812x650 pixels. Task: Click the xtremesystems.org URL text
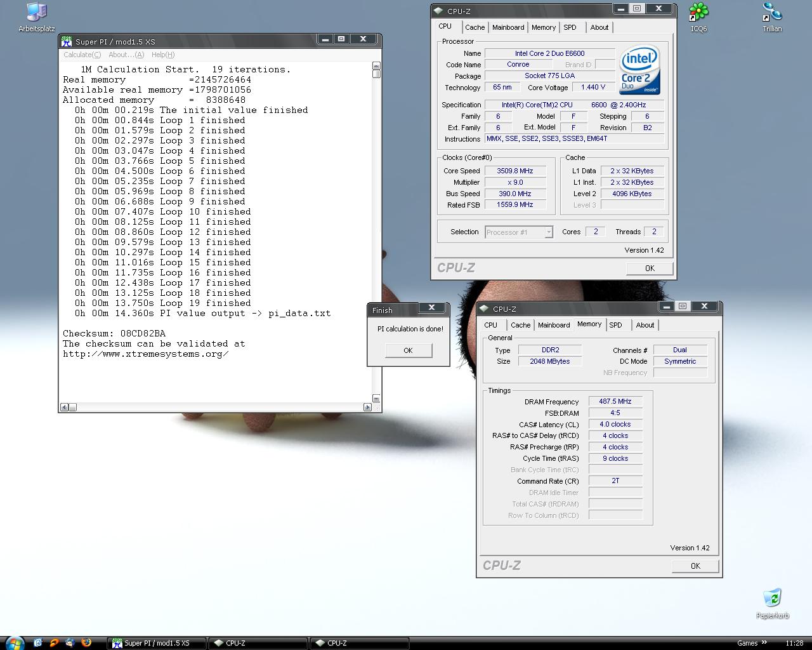[146, 354]
